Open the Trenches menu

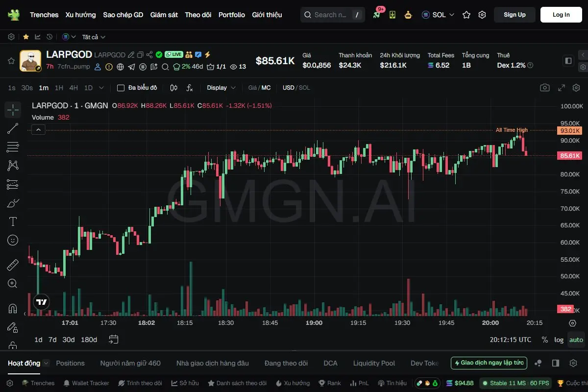[x=44, y=15]
